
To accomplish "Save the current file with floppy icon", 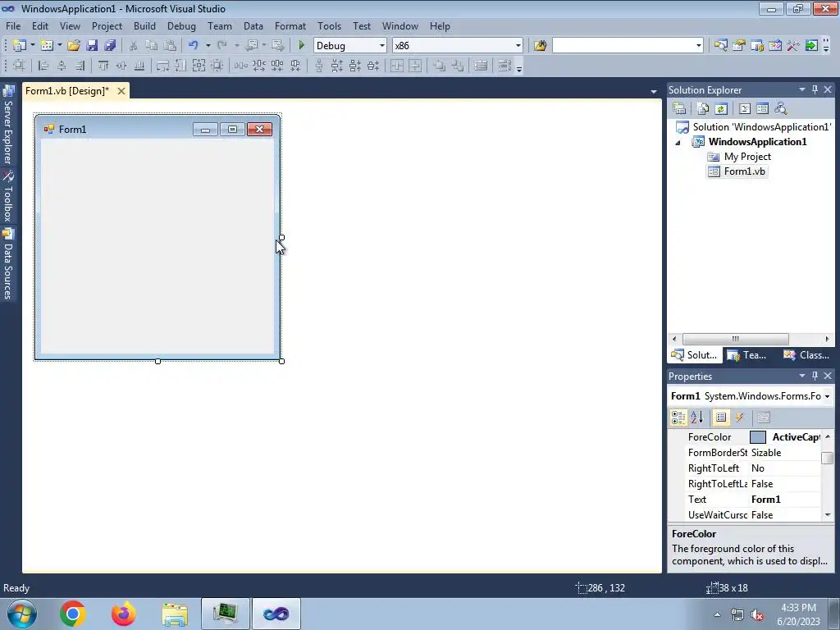I will coord(92,46).
